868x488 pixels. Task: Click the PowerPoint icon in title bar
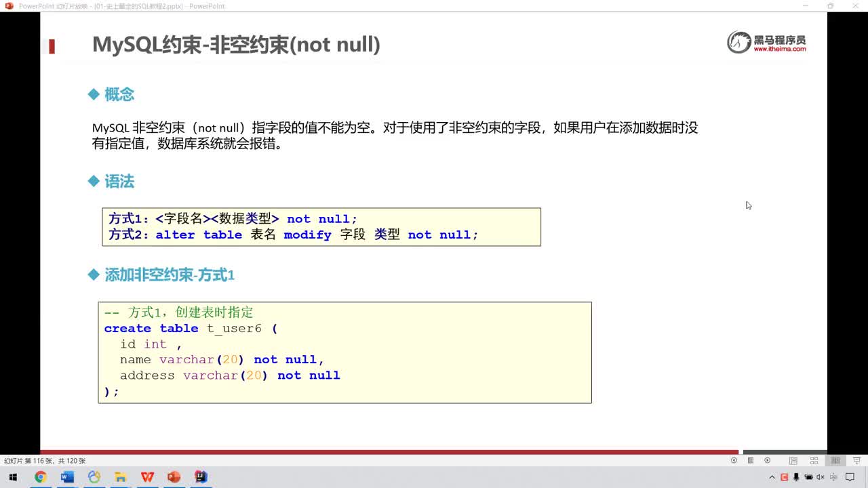[x=9, y=6]
